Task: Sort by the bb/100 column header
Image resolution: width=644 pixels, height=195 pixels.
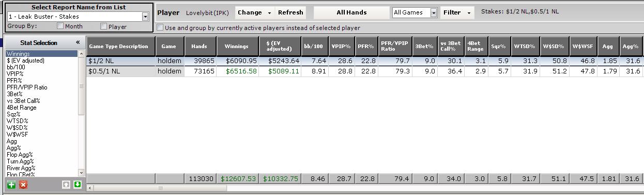Action: click(314, 46)
